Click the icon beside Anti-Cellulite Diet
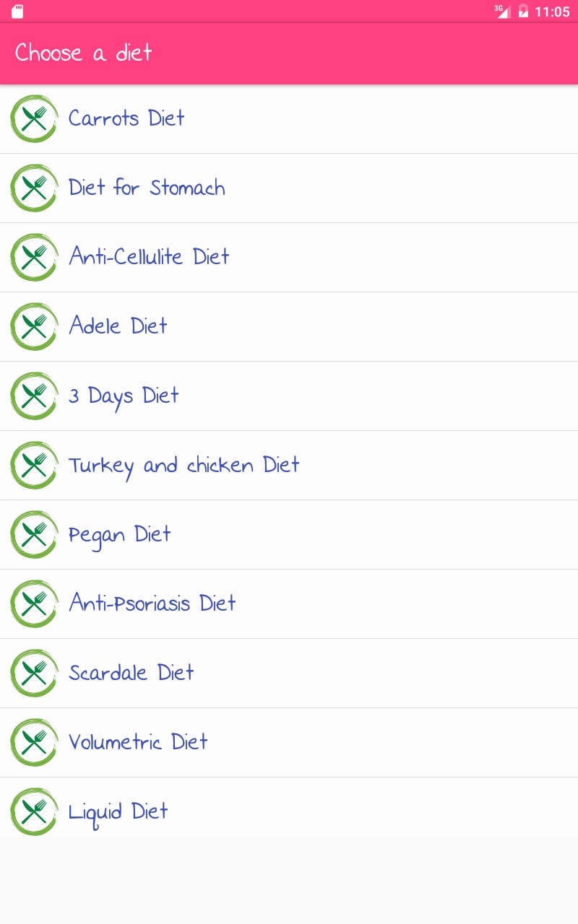 coord(34,257)
